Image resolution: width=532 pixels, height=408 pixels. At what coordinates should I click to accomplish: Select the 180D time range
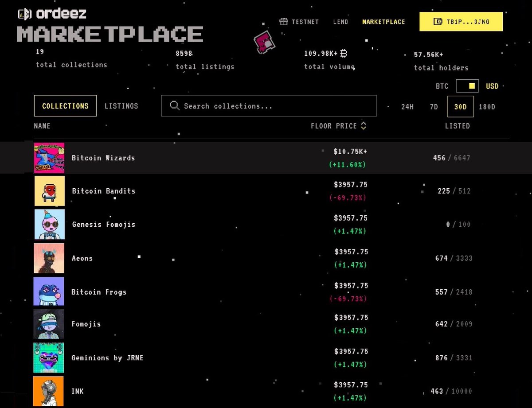487,107
